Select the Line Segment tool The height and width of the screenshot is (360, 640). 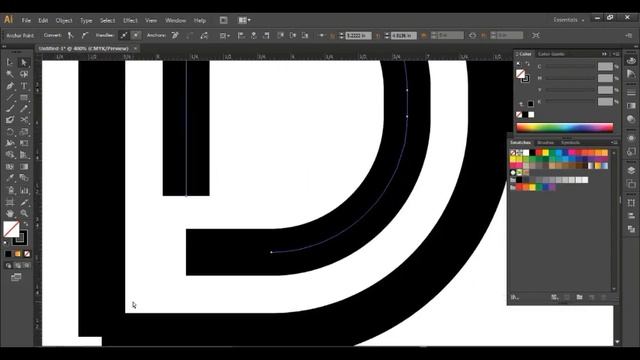(10, 98)
